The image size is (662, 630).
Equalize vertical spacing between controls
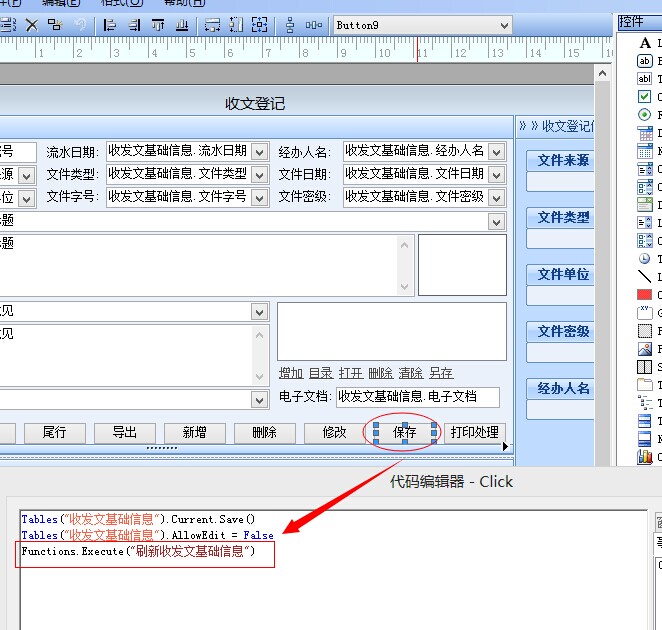290,25
